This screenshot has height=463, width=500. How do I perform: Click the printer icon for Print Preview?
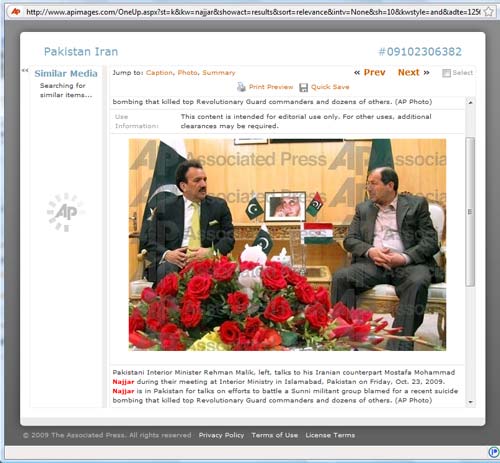point(241,87)
